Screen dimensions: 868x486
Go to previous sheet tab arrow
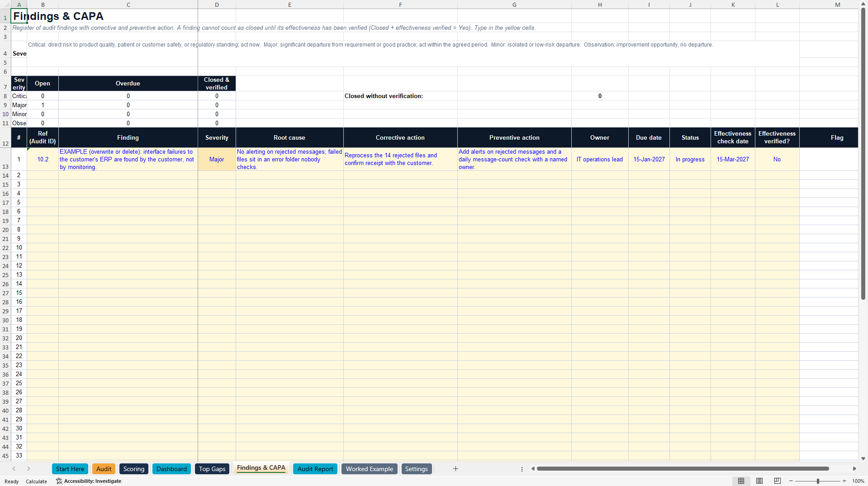[x=14, y=469]
